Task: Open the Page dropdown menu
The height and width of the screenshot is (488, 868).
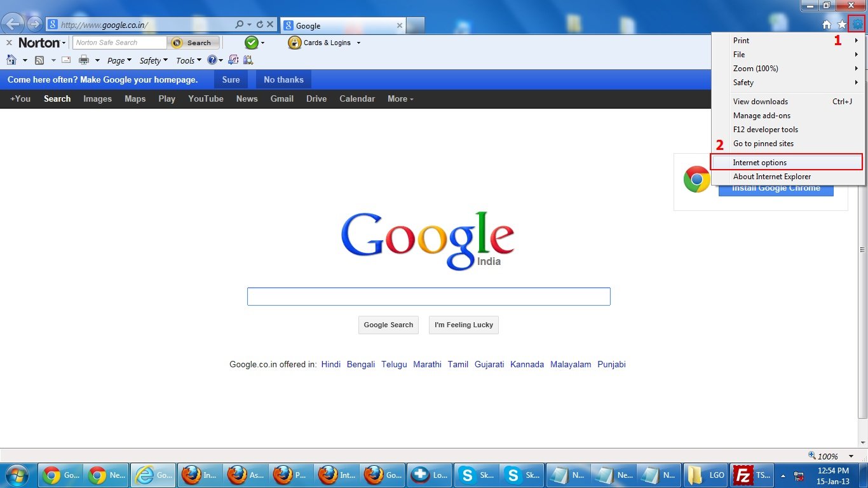Action: pos(119,60)
